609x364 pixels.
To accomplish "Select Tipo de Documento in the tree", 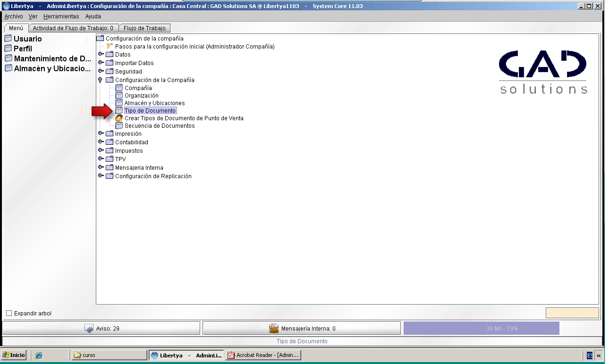I will pos(150,110).
